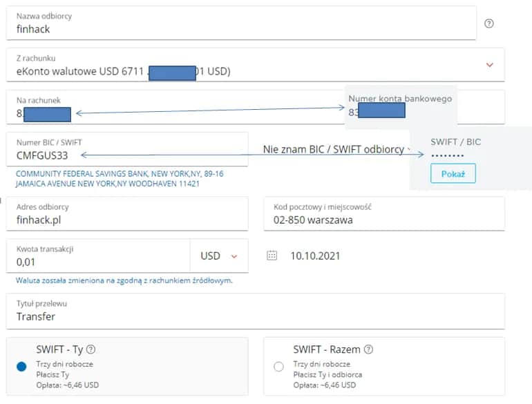Viewport: 532px width, 404px height.
Task: Expand the Z rachunku account dropdown
Action: click(489, 65)
